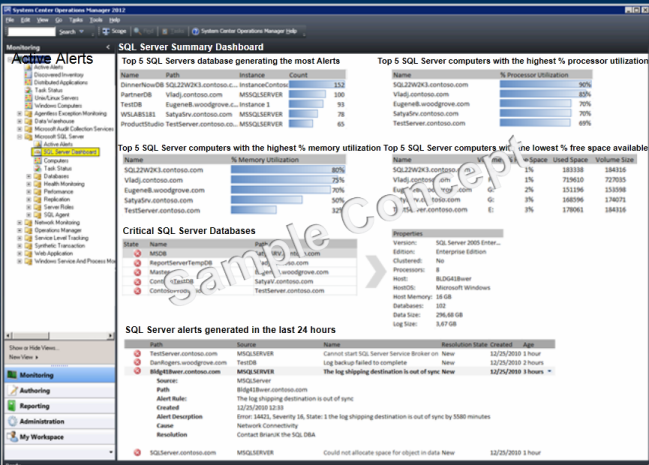The width and height of the screenshot is (649, 465).
Task: Click the Server Roles folder icon
Action: [x=38, y=207]
